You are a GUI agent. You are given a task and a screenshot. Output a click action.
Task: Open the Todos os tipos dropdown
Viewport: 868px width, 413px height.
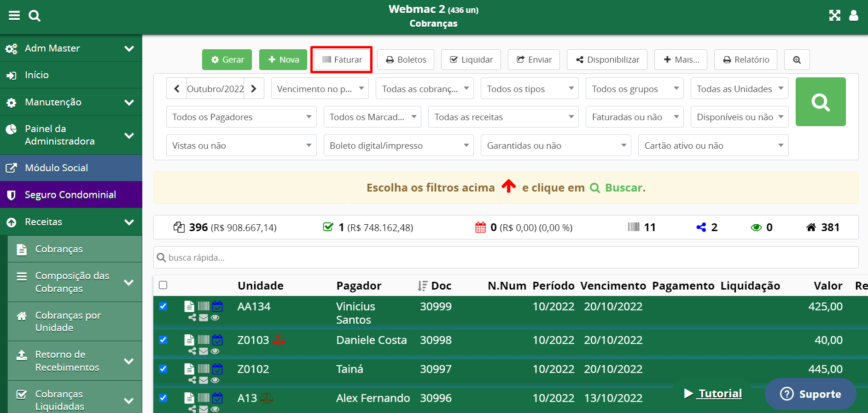[x=530, y=88]
